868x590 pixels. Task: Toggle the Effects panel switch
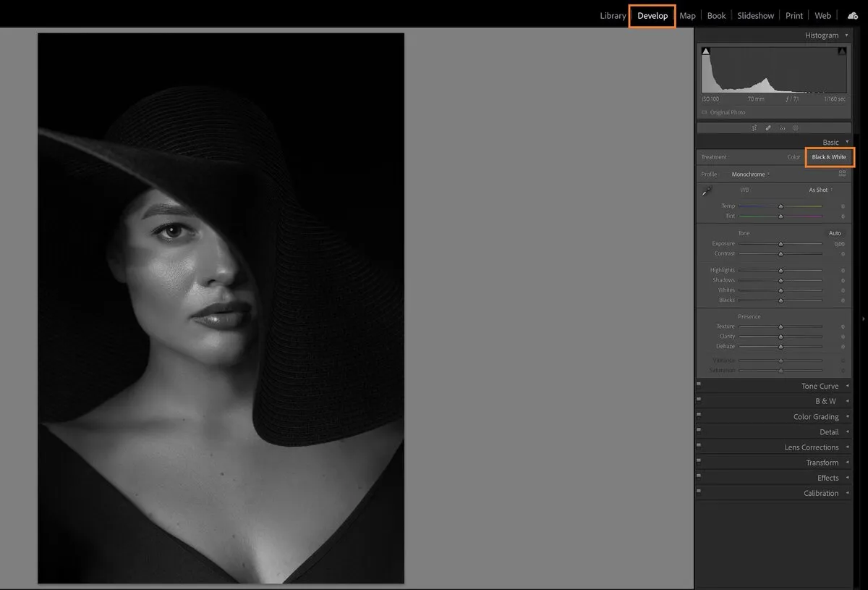tap(699, 476)
